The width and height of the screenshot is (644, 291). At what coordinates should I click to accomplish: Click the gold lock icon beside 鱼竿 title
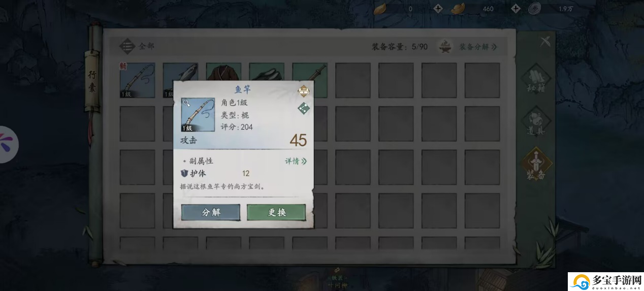coord(304,91)
